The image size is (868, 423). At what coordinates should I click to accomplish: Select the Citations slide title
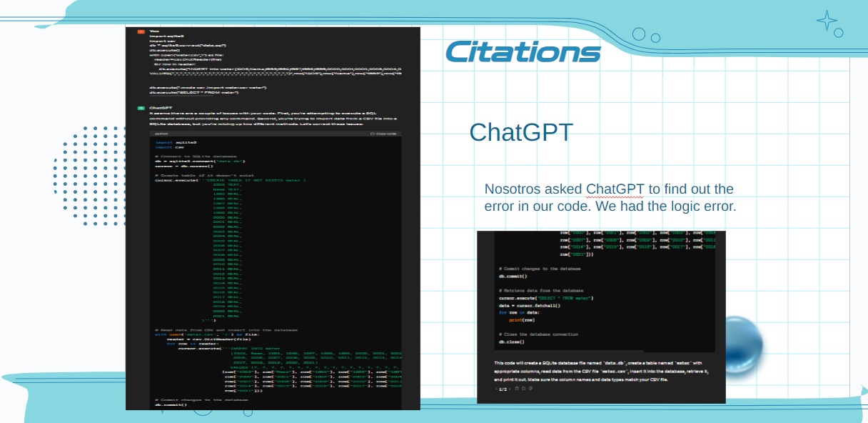point(523,51)
